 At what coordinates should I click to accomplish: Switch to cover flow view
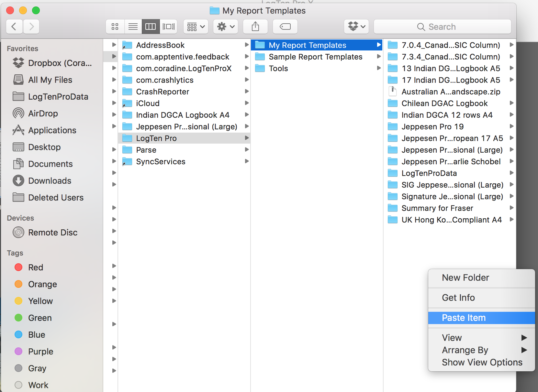[168, 27]
